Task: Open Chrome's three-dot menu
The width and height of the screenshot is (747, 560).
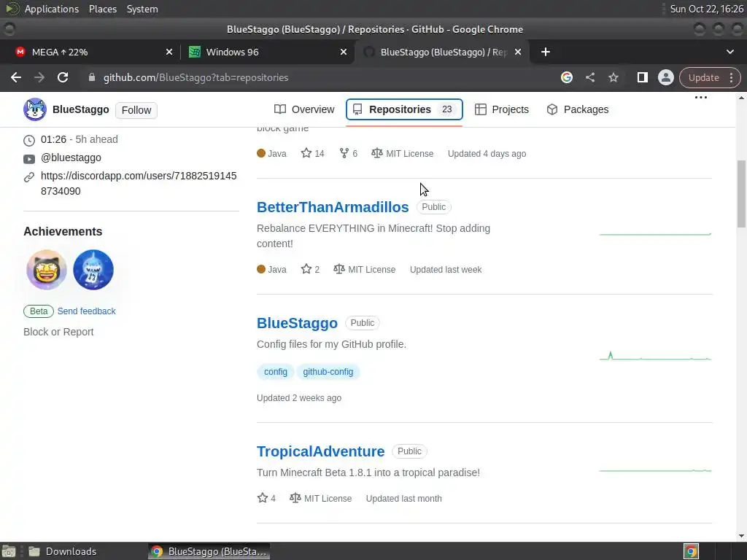Action: 731,77
